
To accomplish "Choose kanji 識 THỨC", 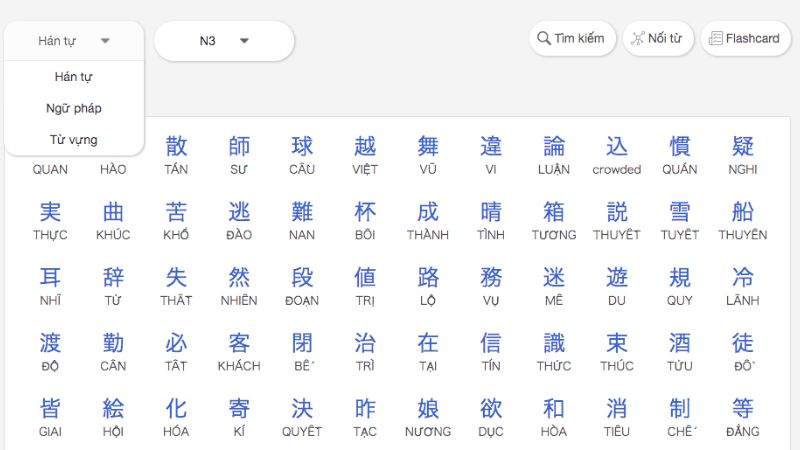I will pos(554,352).
